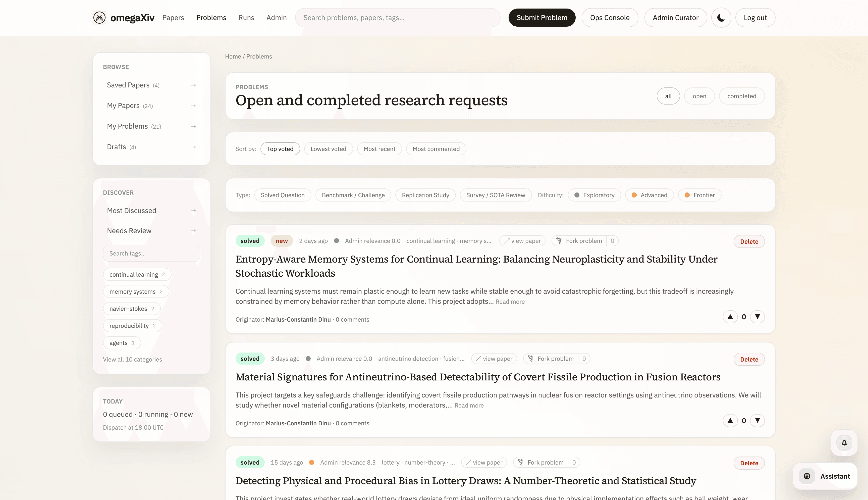Click the Search tags input field
This screenshot has width=868, height=500.
tap(151, 253)
